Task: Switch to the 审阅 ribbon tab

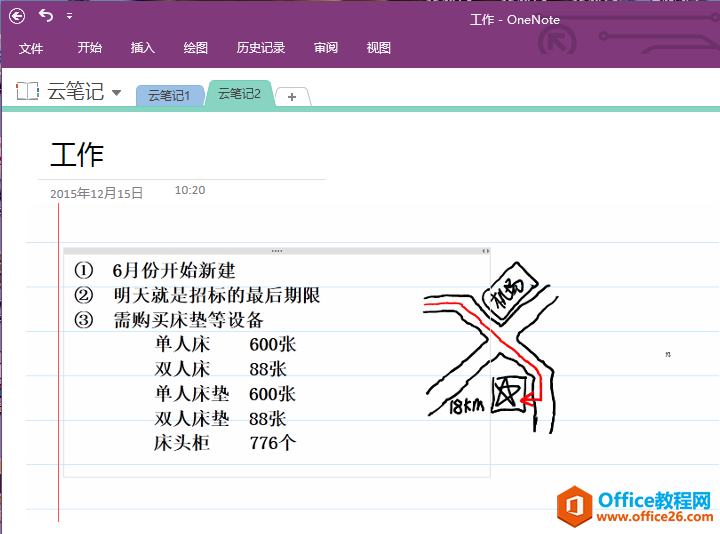Action: tap(326, 48)
